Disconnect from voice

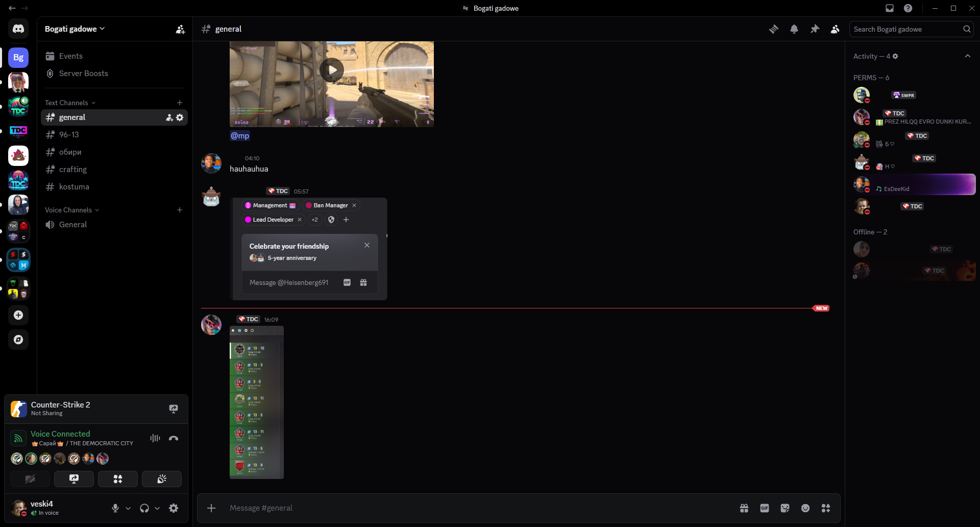tap(174, 438)
